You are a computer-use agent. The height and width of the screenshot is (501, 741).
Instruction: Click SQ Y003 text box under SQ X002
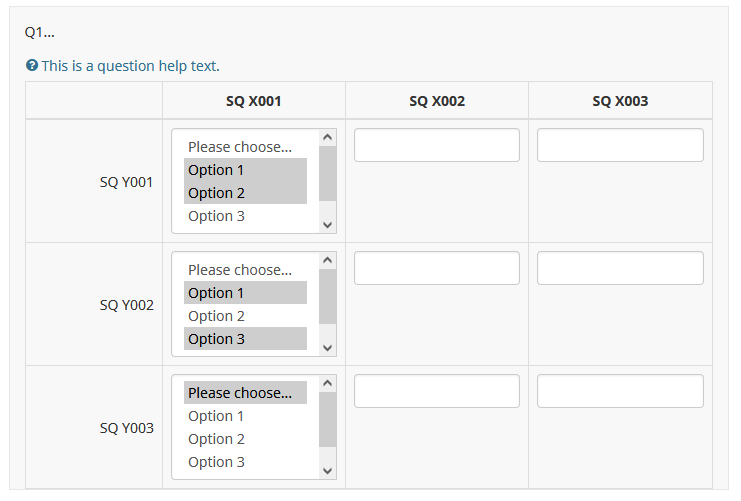[x=436, y=391]
